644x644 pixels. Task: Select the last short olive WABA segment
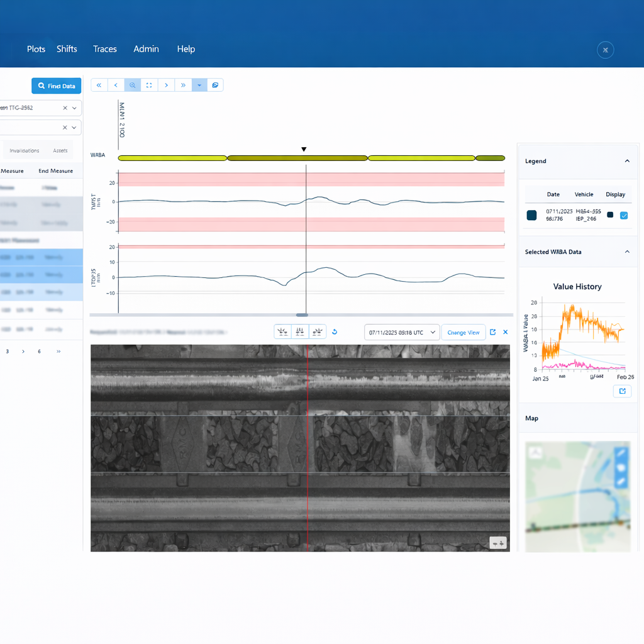pos(490,158)
